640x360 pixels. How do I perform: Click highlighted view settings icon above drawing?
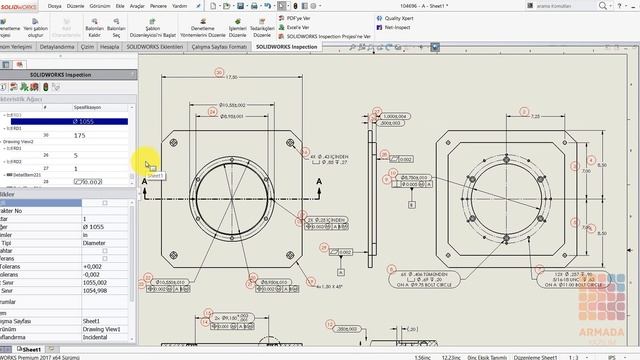tap(435, 47)
